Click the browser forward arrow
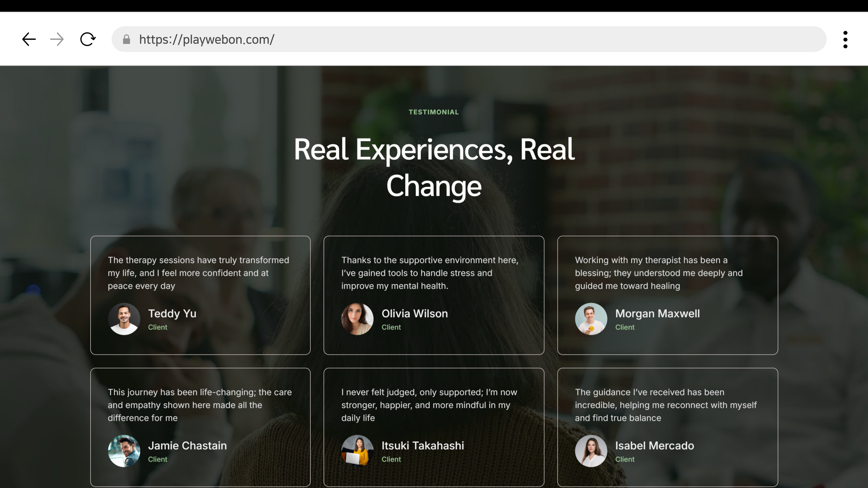The width and height of the screenshot is (868, 488). click(57, 39)
